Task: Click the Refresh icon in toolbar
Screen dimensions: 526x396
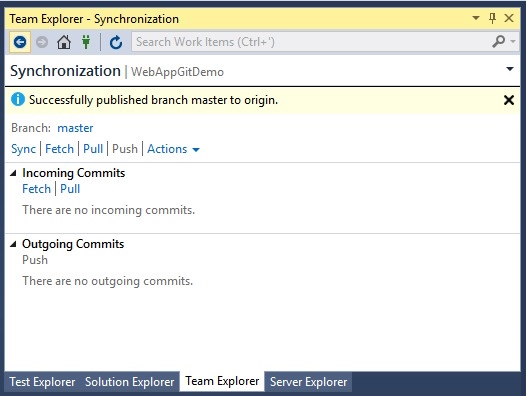Action: (x=116, y=42)
